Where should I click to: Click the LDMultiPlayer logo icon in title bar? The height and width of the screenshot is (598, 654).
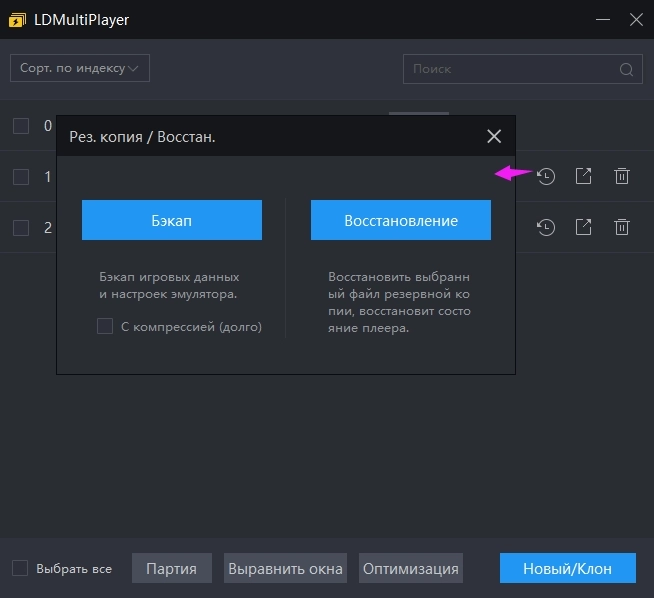coord(18,19)
